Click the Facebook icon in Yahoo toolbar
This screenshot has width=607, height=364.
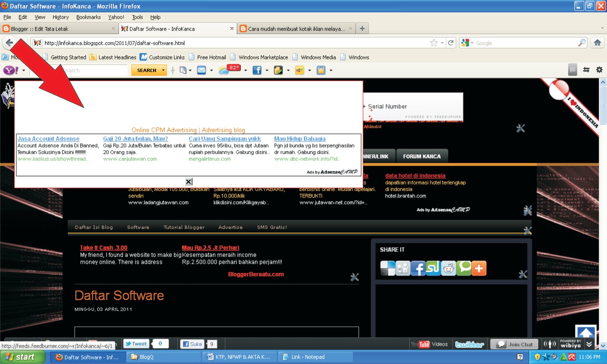257,70
